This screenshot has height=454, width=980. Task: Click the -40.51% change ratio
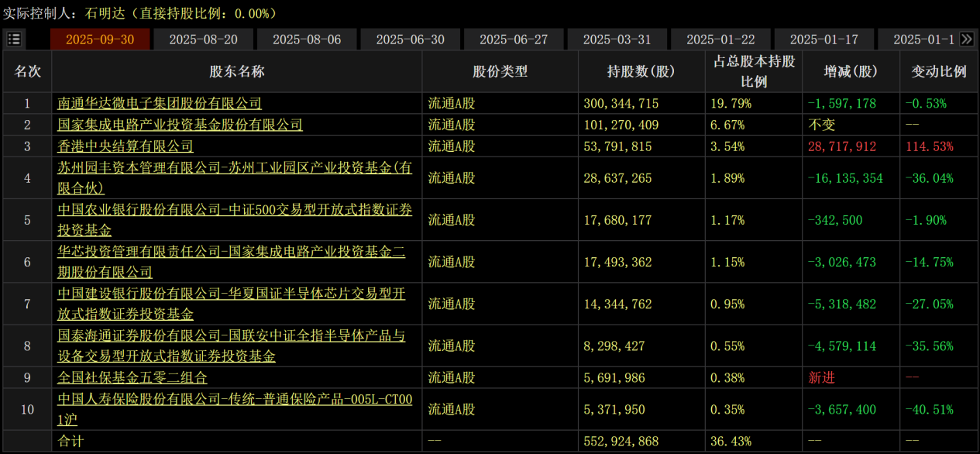pos(928,410)
